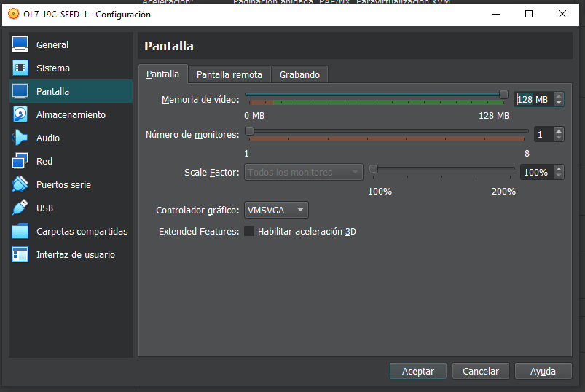Screen dimensions: 585x392
Task: Switch to Grabando tab
Action: (299, 74)
